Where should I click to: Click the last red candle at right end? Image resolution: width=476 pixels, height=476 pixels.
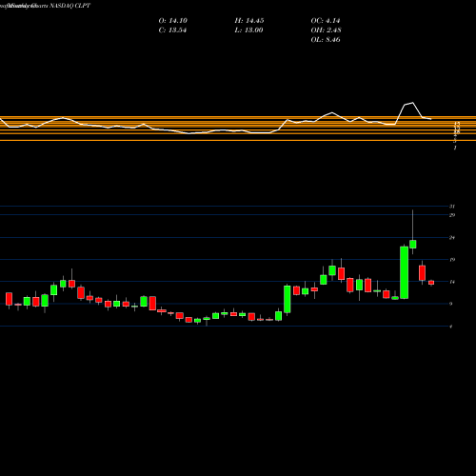click(431, 283)
